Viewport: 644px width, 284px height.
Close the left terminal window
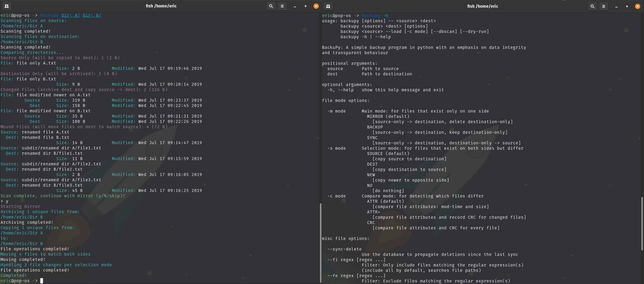click(x=316, y=6)
